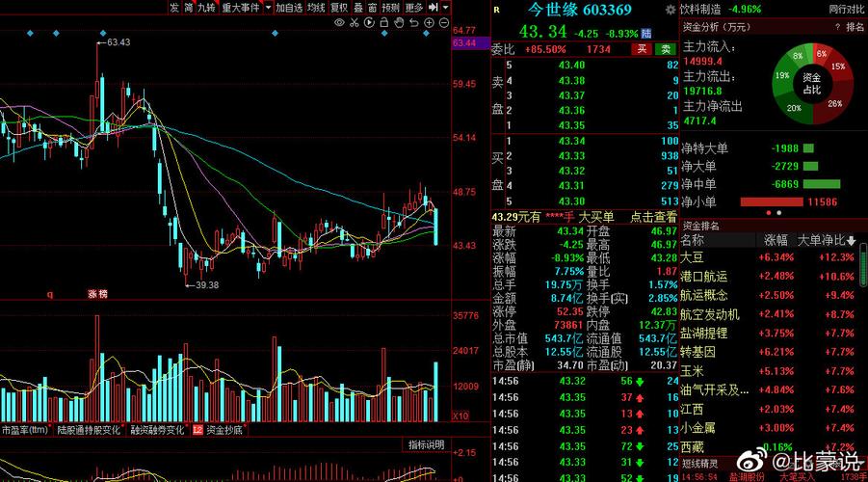This screenshot has height=482, width=868.
Task: Click the red 买 buy button
Action: point(642,49)
